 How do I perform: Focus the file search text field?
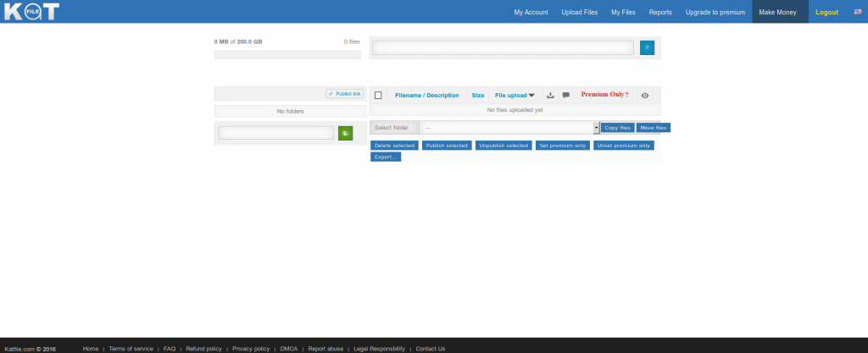click(504, 48)
